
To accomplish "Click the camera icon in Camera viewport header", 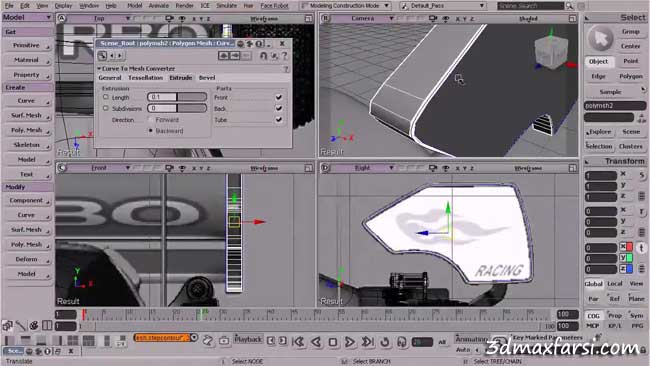I will (x=433, y=18).
